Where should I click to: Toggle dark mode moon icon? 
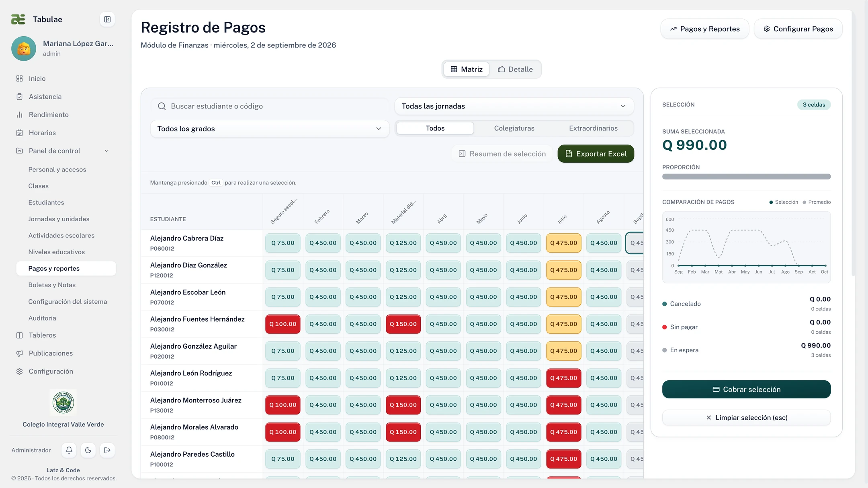pos(88,450)
